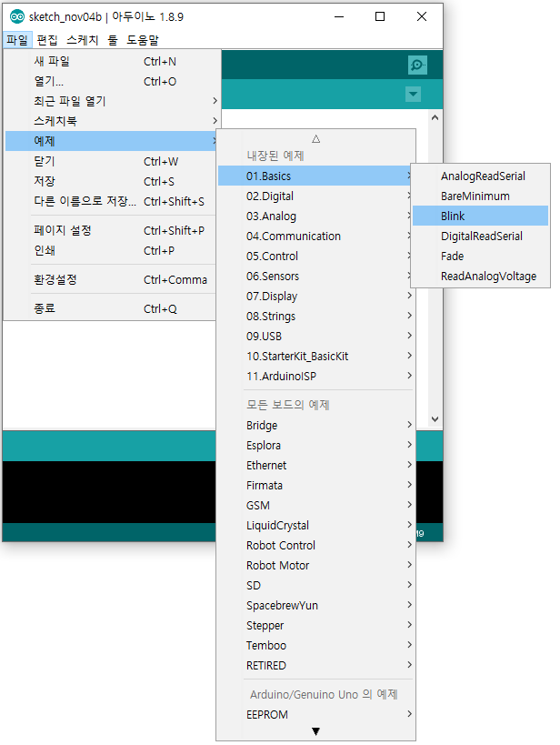Screen dimensions: 560x745
Task: Open the 도움말 menu
Action: [143, 40]
